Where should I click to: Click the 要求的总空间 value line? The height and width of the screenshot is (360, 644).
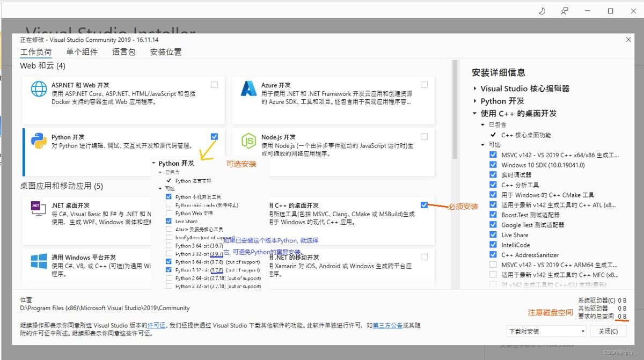click(x=602, y=317)
